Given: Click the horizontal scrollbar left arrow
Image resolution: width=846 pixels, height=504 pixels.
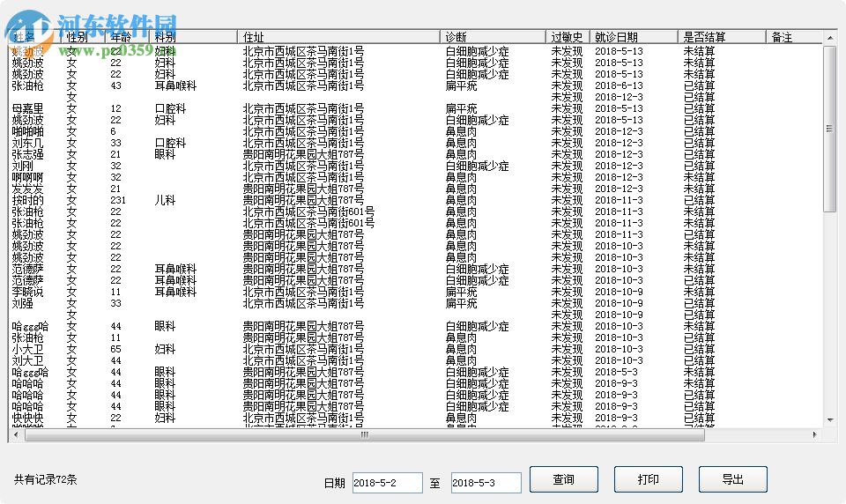Looking at the screenshot, I should (x=16, y=434).
